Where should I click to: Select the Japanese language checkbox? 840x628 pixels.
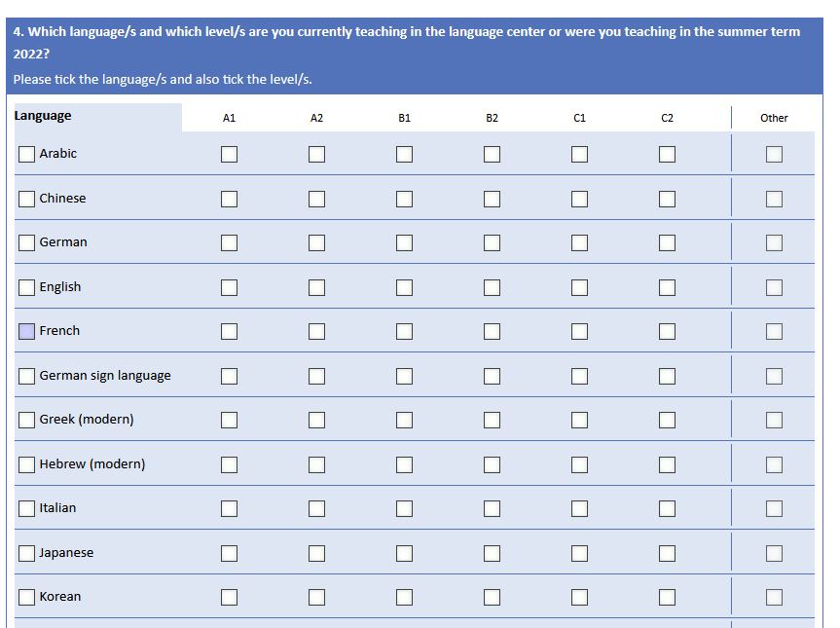(x=26, y=553)
